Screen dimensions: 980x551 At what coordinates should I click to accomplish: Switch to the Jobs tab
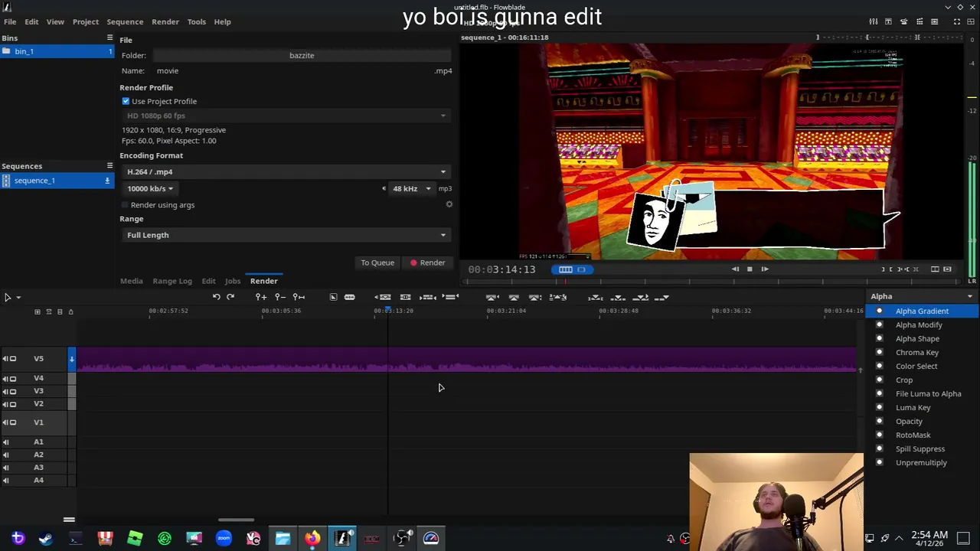(233, 282)
